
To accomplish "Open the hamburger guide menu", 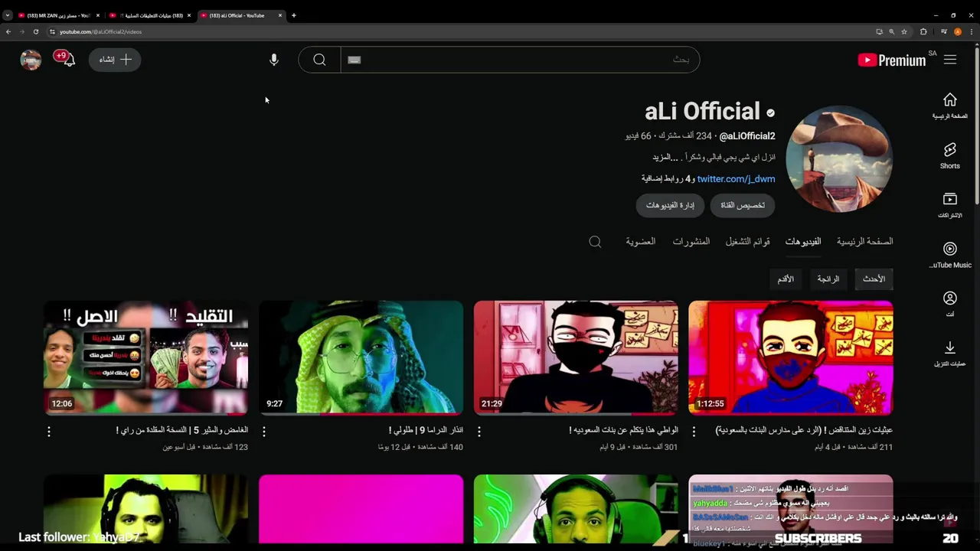I will [x=950, y=60].
